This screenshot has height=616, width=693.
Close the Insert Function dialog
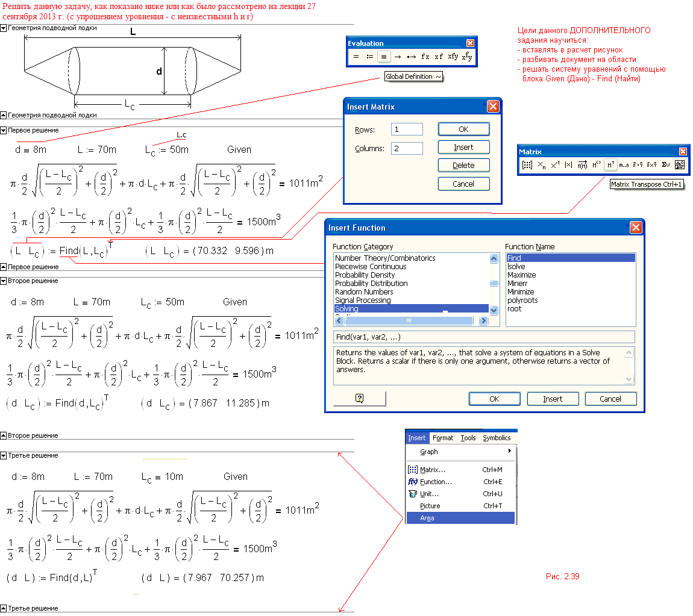(636, 228)
